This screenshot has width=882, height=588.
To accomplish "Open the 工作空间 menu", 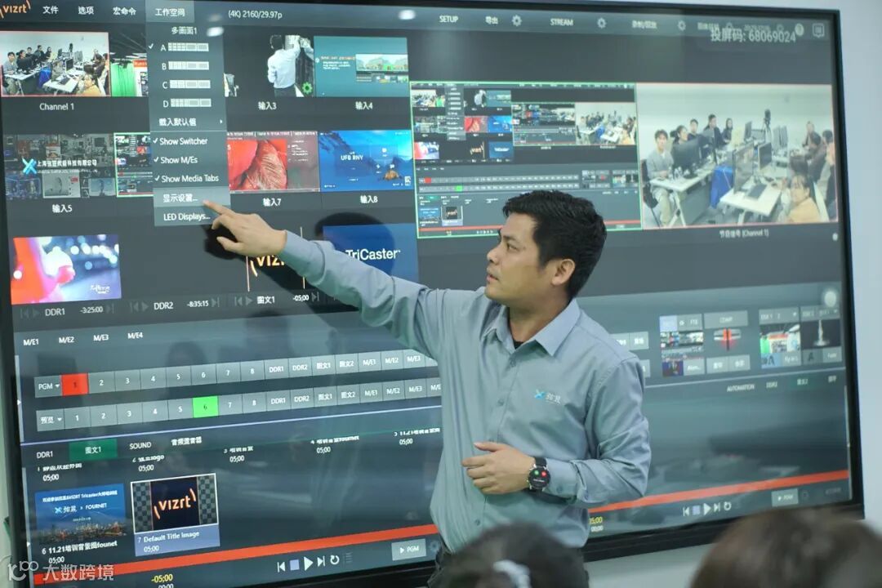I will tap(169, 11).
